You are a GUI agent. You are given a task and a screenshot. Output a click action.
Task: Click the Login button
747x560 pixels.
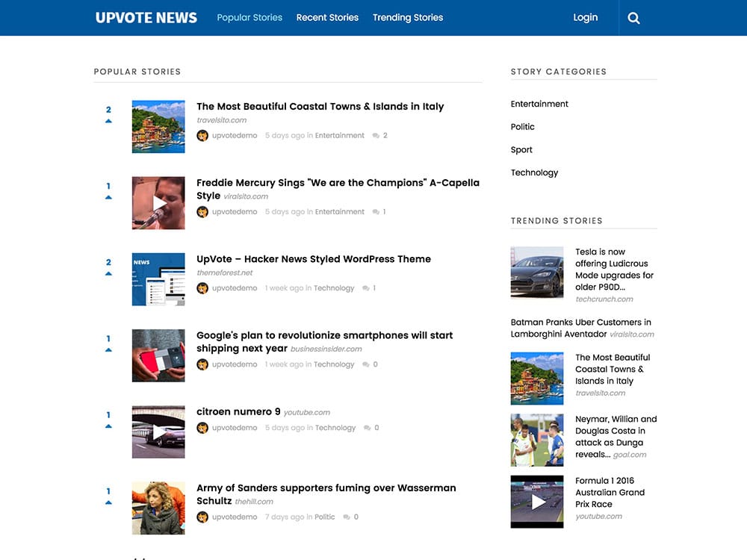tap(585, 17)
